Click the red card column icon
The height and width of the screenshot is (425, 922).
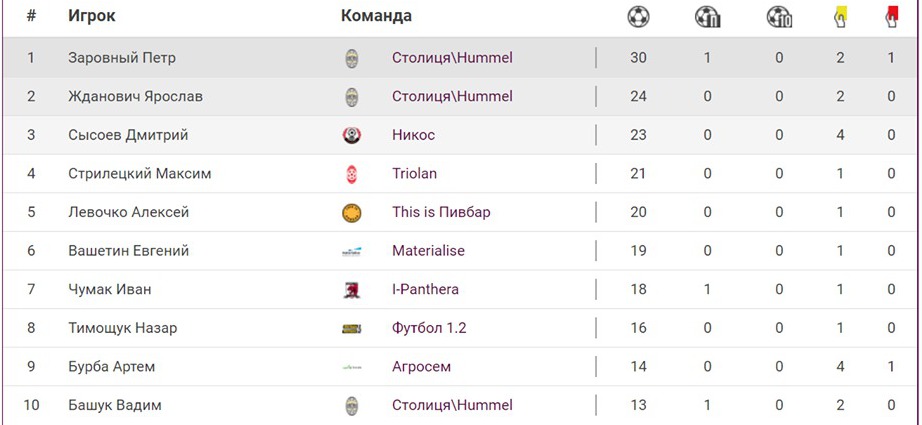891,16
